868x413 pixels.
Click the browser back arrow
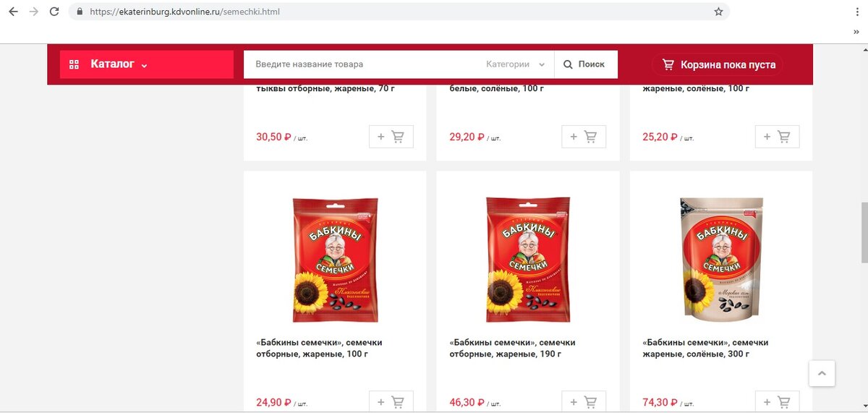coord(13,12)
